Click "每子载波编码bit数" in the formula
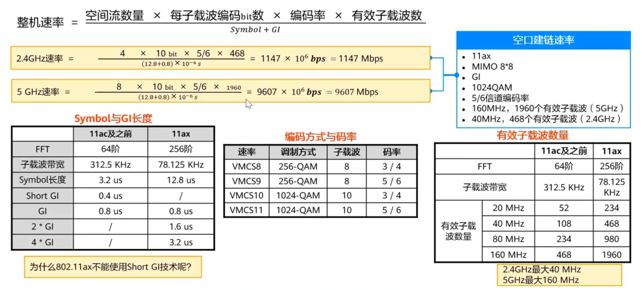The height and width of the screenshot is (290, 644). 217,15
